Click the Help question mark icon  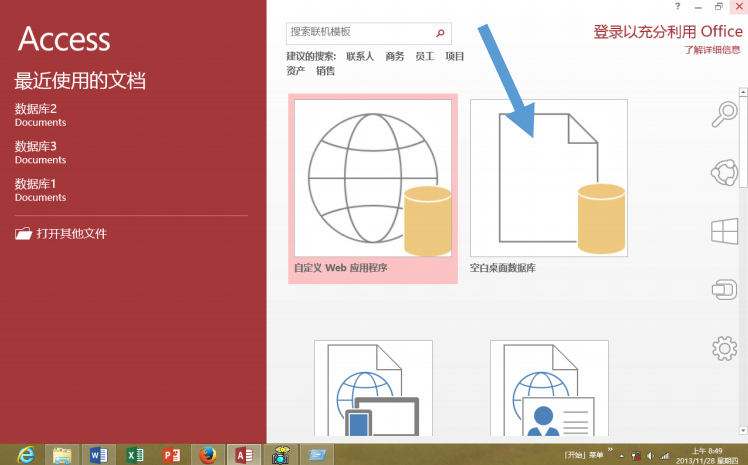click(x=677, y=6)
